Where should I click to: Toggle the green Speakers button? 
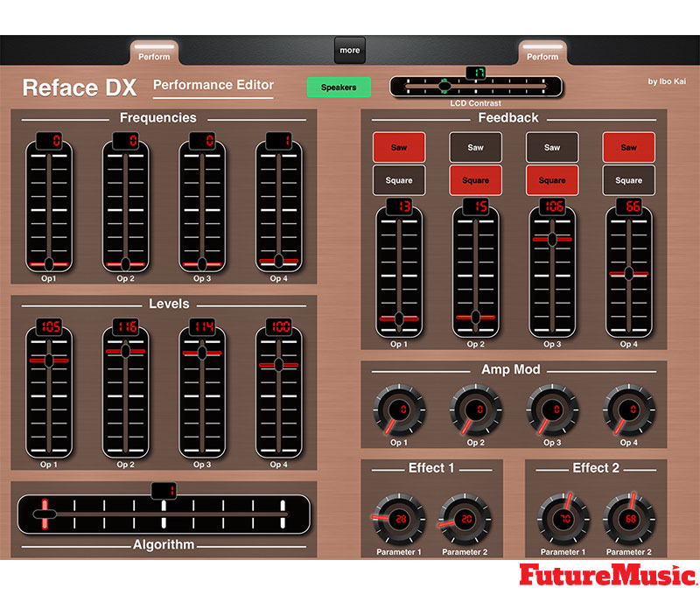click(x=339, y=87)
